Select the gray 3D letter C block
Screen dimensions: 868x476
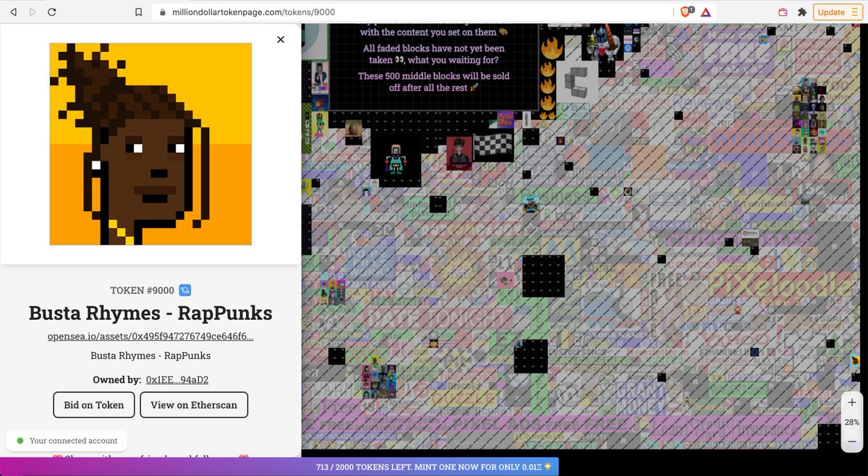577,81
